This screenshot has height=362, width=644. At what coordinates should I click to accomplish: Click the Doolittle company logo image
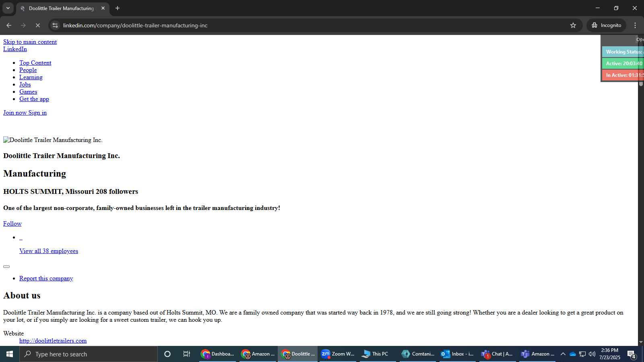point(53,140)
